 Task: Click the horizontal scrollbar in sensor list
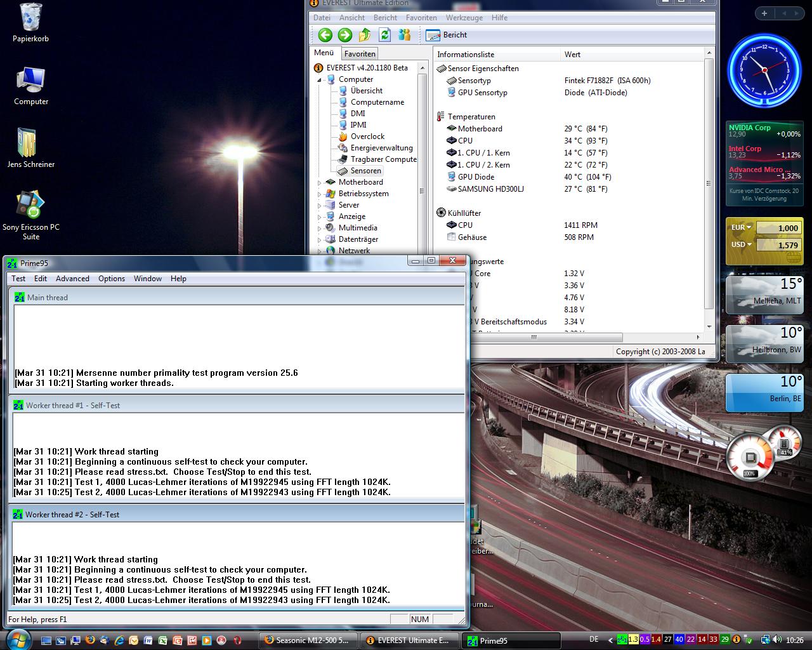point(533,338)
